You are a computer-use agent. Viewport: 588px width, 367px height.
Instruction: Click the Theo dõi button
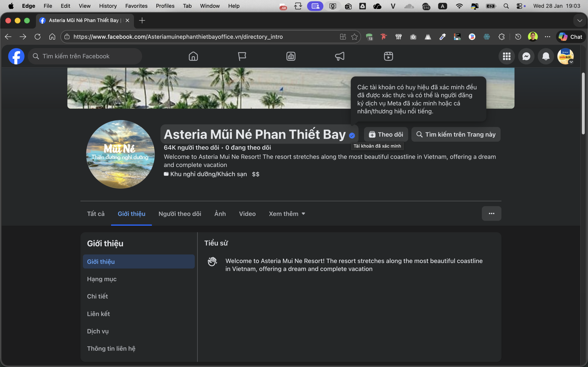click(386, 134)
